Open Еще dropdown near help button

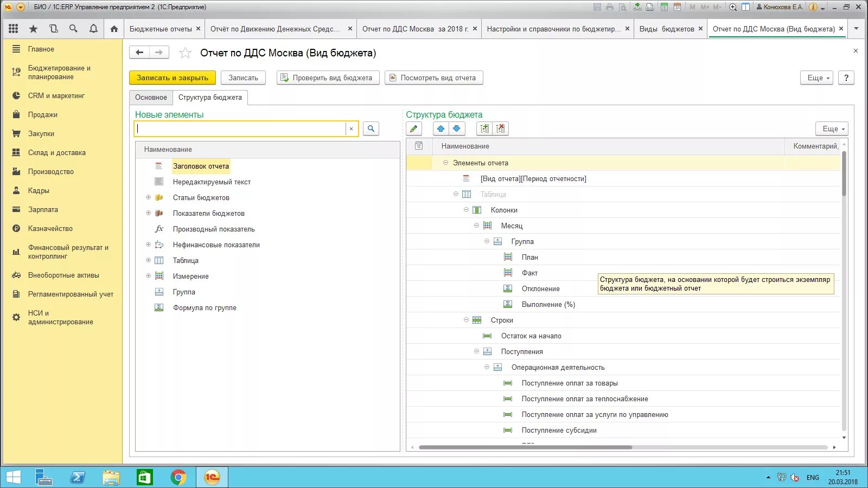(x=816, y=78)
